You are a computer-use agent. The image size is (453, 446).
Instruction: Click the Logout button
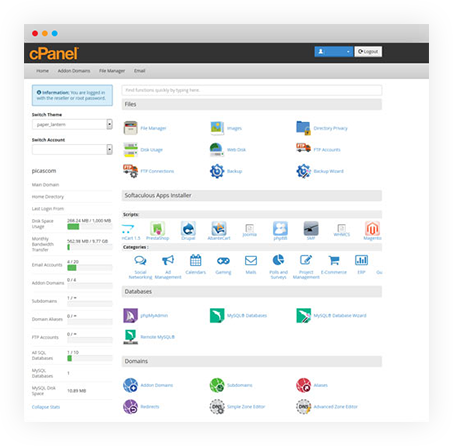(x=368, y=52)
